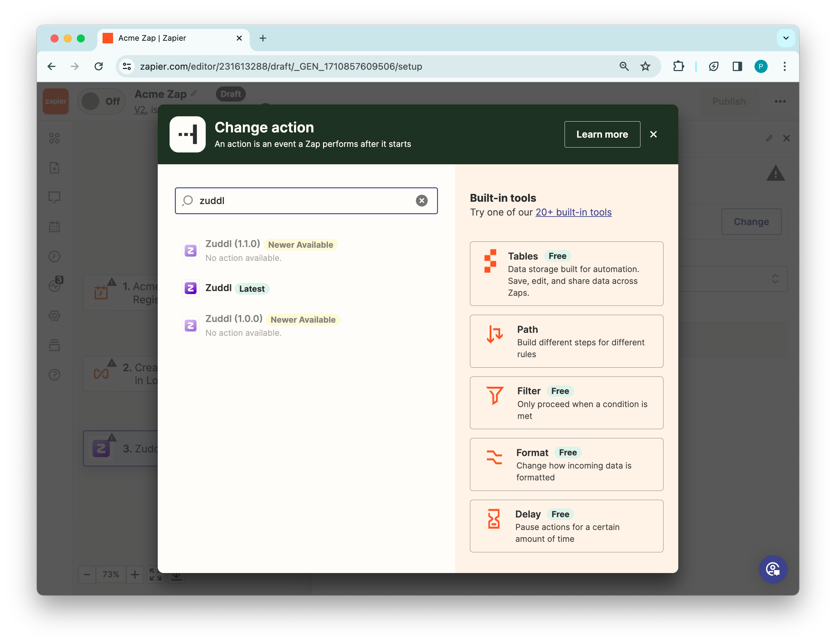Open the Zap three-dots menu
The width and height of the screenshot is (836, 644).
click(x=780, y=102)
